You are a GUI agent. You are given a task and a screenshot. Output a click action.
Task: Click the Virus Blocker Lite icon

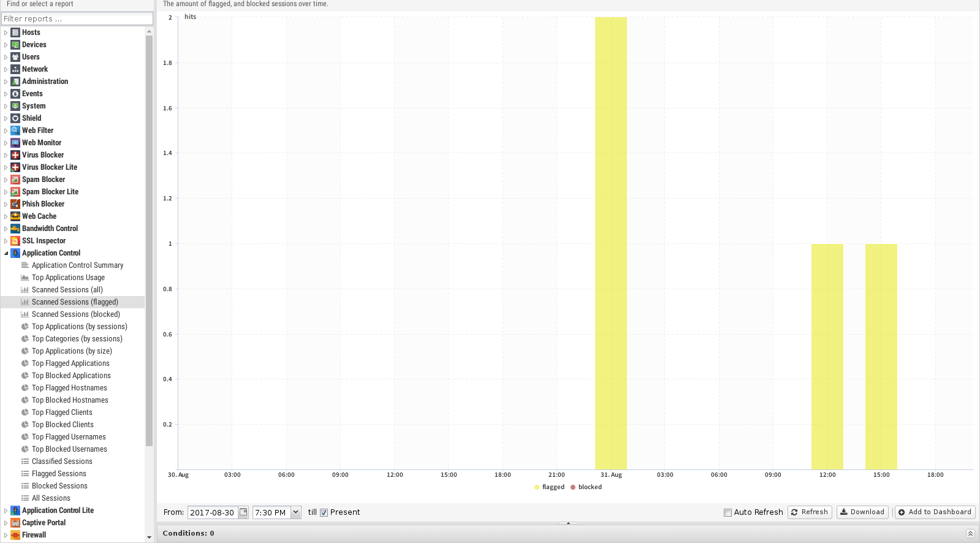click(15, 167)
